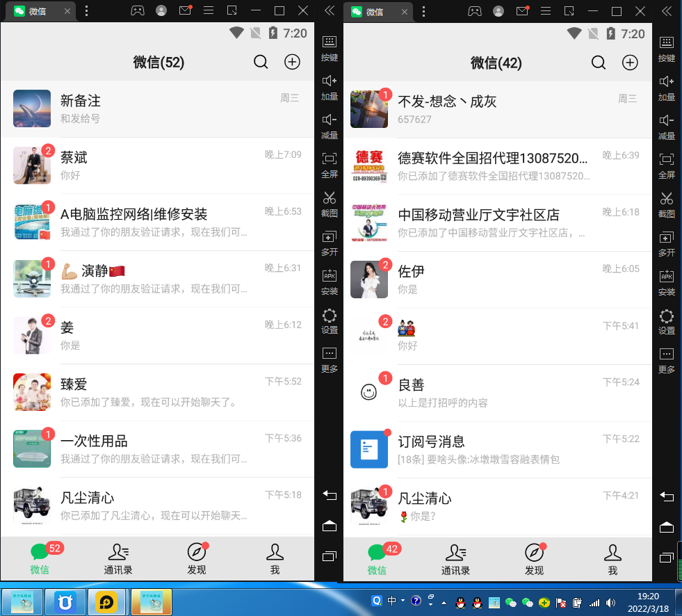Open left emulator hamburger menu

[x=209, y=10]
